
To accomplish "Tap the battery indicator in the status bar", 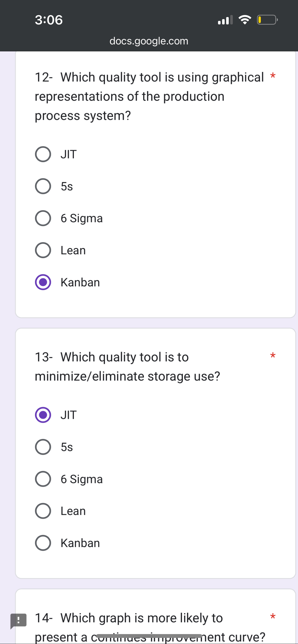I will click(266, 20).
